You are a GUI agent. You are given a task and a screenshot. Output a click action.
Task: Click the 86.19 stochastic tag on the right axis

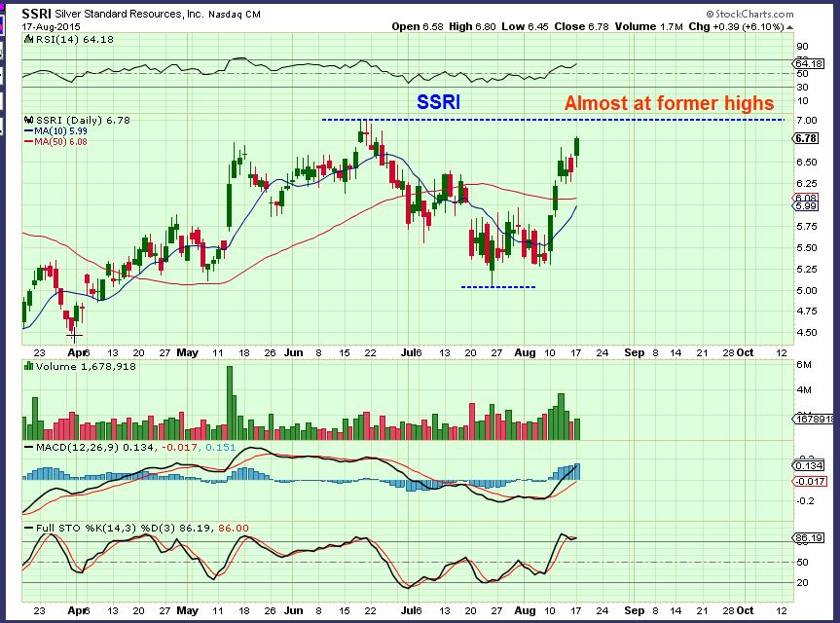[x=809, y=537]
